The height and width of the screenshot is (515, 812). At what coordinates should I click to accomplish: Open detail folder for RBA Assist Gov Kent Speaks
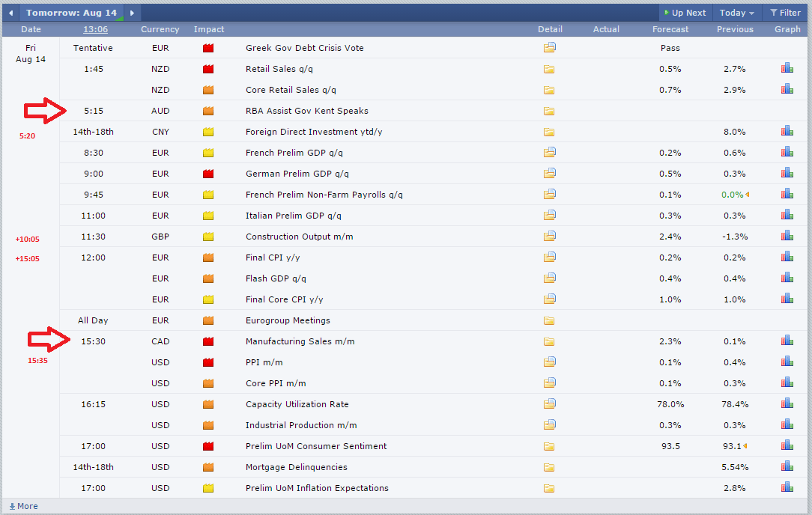coord(549,111)
